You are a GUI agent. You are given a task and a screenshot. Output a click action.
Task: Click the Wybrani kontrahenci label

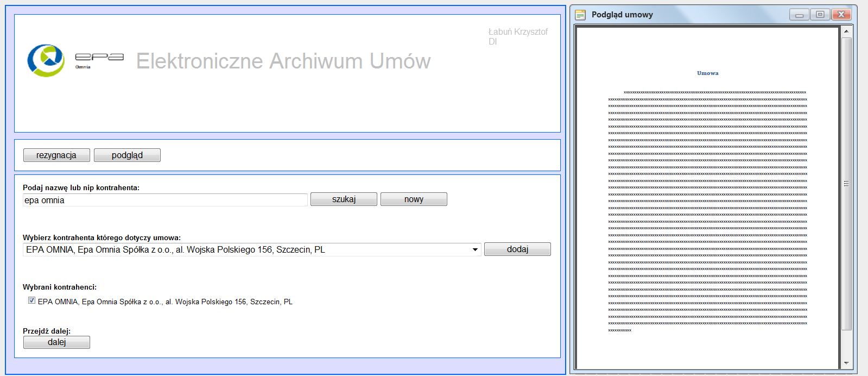tap(60, 287)
